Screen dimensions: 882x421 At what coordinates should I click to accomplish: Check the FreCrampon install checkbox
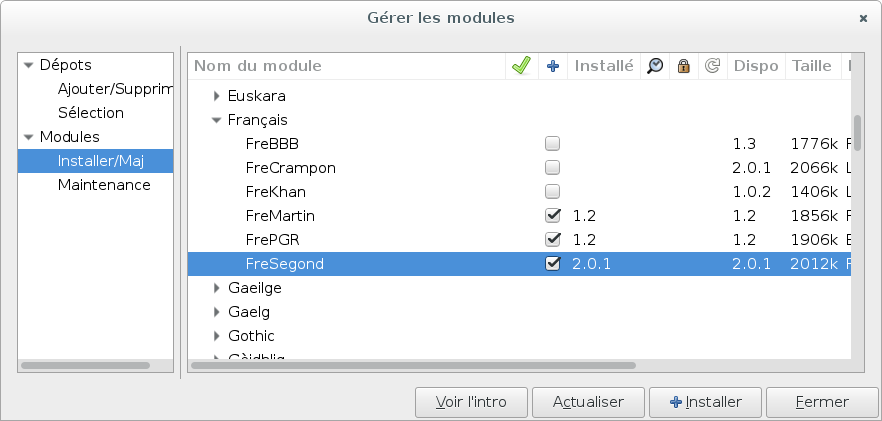coord(552,168)
